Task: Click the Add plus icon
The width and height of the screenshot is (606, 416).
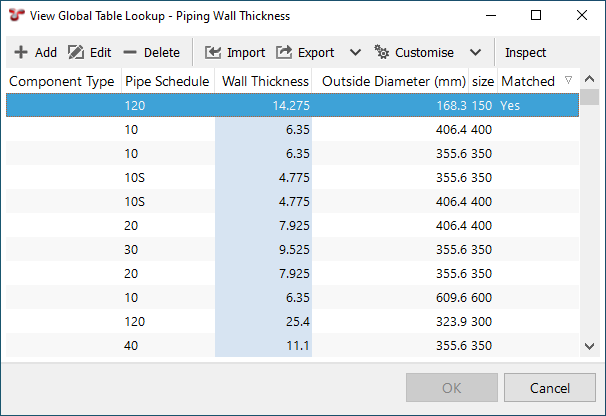Action: pyautogui.click(x=20, y=53)
